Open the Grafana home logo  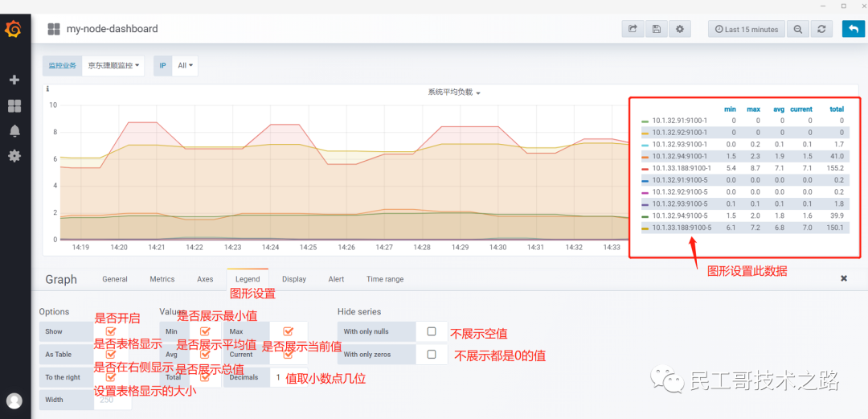pos(14,28)
